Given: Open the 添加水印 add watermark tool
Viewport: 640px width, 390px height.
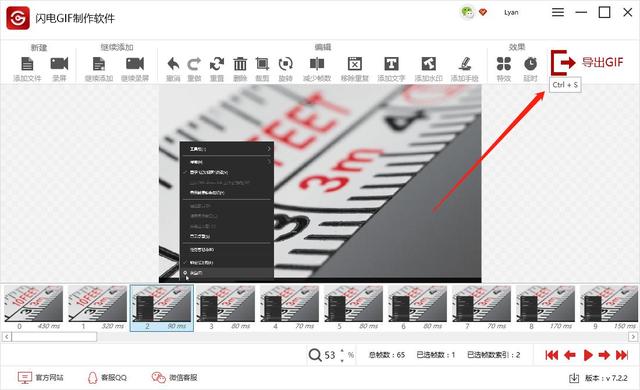Looking at the screenshot, I should tap(429, 64).
